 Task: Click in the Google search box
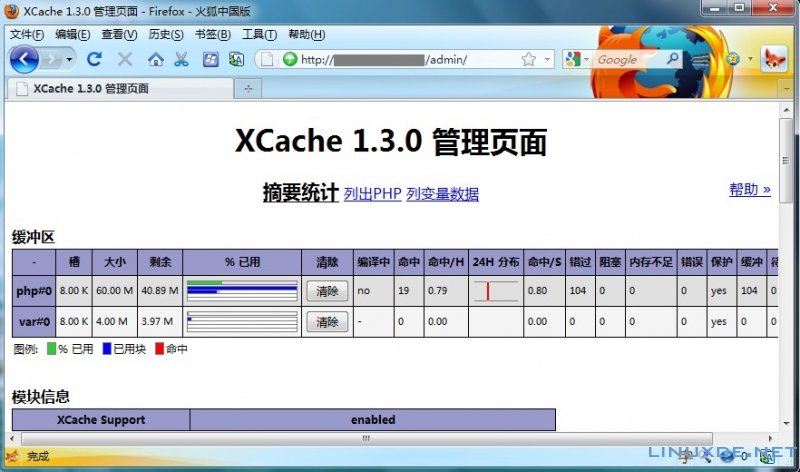tap(629, 60)
